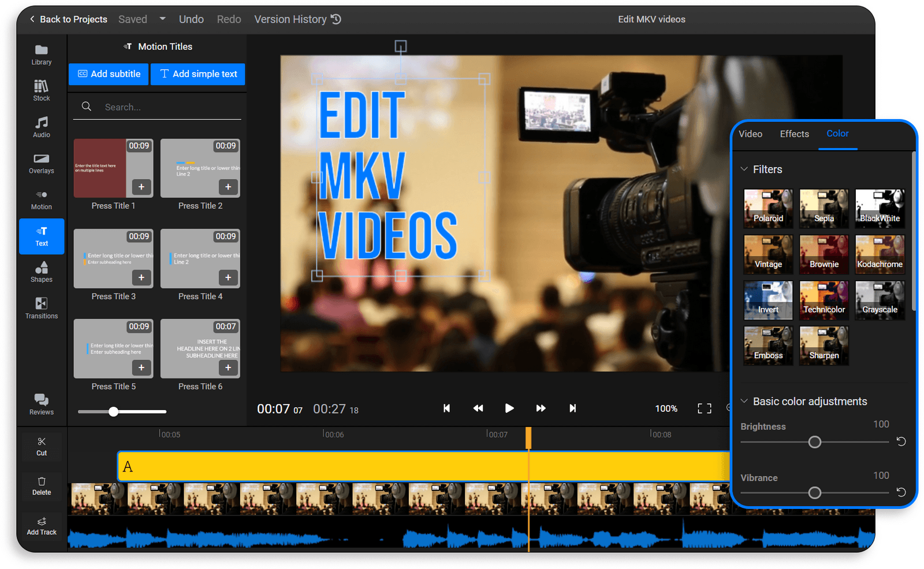This screenshot has width=924, height=569.
Task: Expand the Filters section
Action: coord(744,169)
